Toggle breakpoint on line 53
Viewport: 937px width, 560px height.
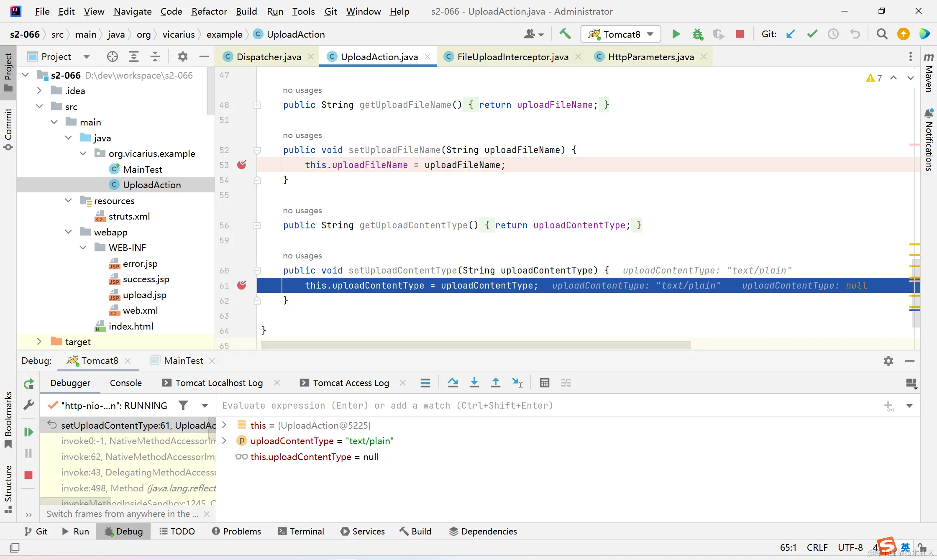[x=242, y=165]
